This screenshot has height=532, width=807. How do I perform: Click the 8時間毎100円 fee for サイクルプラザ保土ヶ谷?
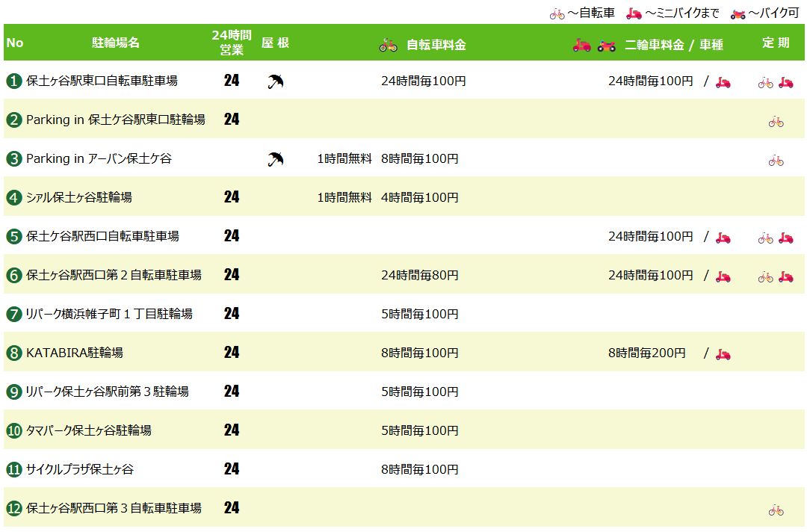coord(420,470)
